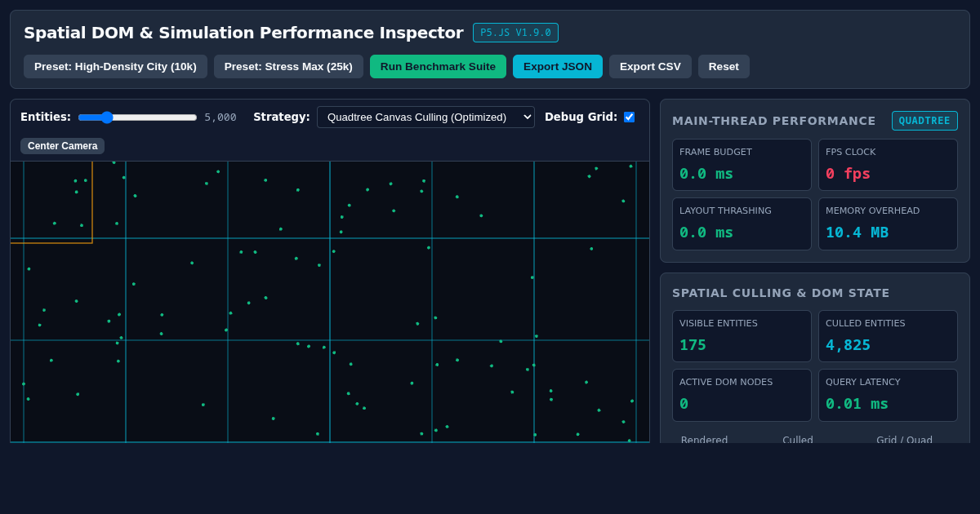Viewport: 980px width, 514px height.
Task: Click Run Benchmark Suite
Action: pos(438,67)
